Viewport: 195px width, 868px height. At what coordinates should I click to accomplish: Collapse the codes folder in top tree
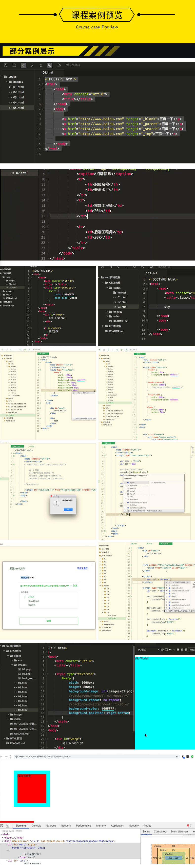pos(2,77)
